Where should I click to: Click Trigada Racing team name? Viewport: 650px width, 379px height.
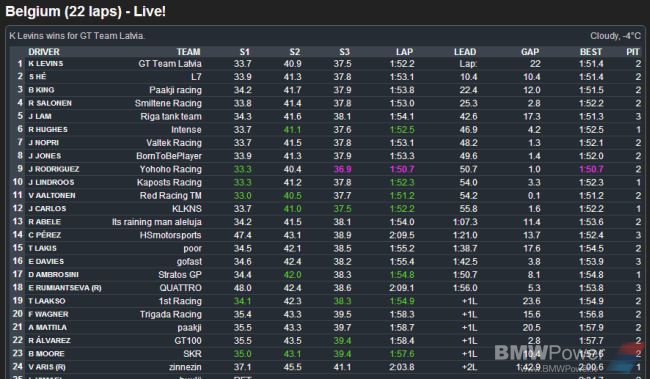(x=170, y=314)
